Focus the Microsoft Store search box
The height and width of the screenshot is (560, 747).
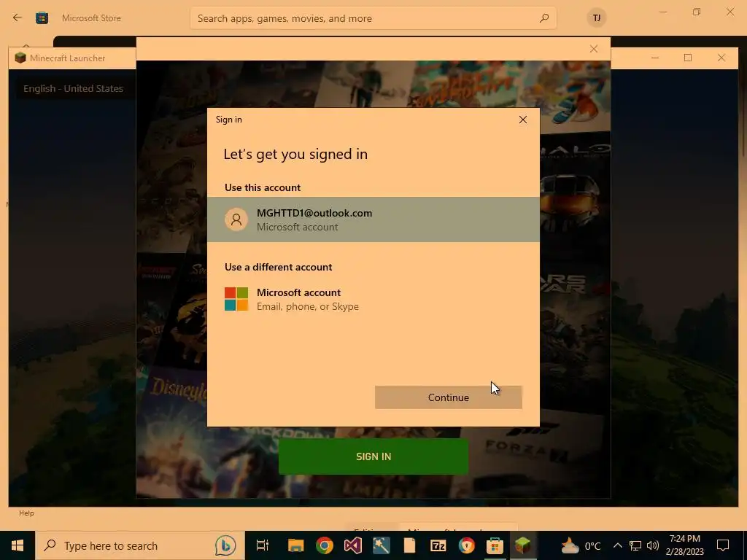click(373, 18)
